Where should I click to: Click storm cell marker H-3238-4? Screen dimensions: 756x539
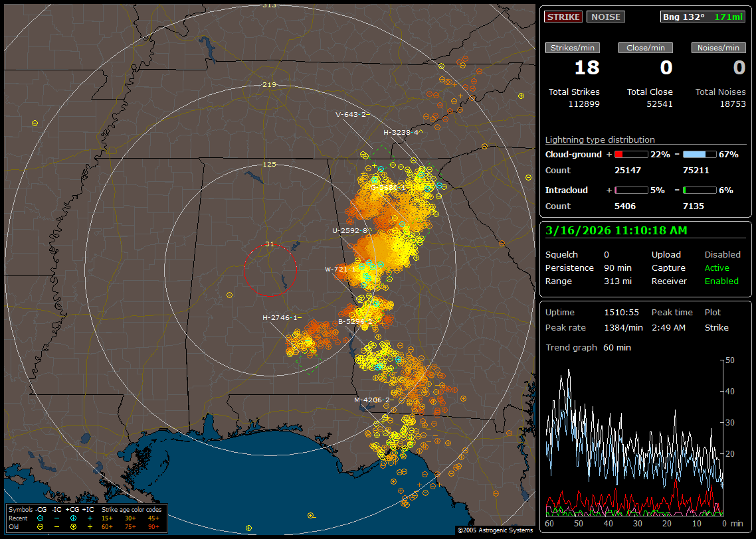coord(401,132)
